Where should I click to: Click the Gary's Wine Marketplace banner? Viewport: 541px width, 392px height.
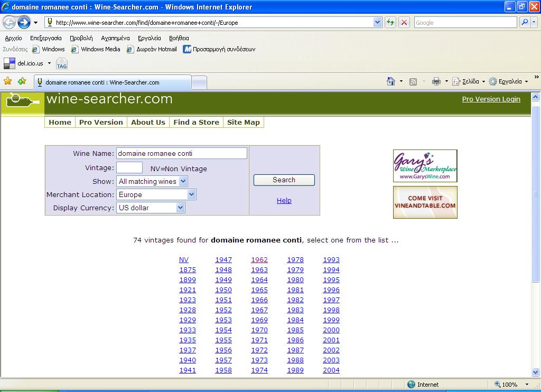[x=425, y=166]
